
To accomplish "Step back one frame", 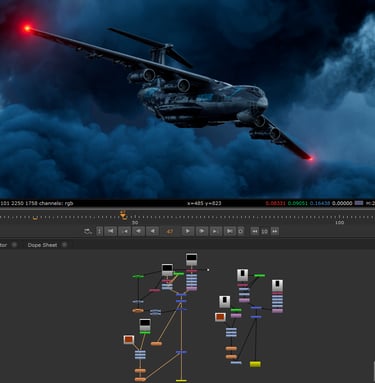I will click(139, 231).
